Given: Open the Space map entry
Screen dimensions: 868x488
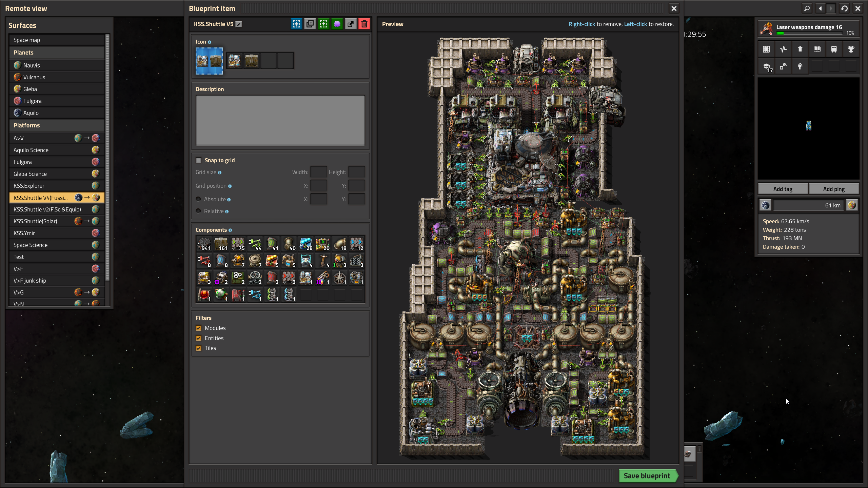Looking at the screenshot, I should click(x=57, y=40).
